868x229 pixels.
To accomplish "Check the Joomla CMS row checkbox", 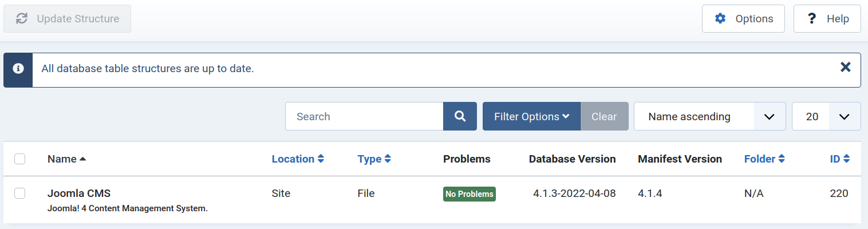I will pos(20,194).
